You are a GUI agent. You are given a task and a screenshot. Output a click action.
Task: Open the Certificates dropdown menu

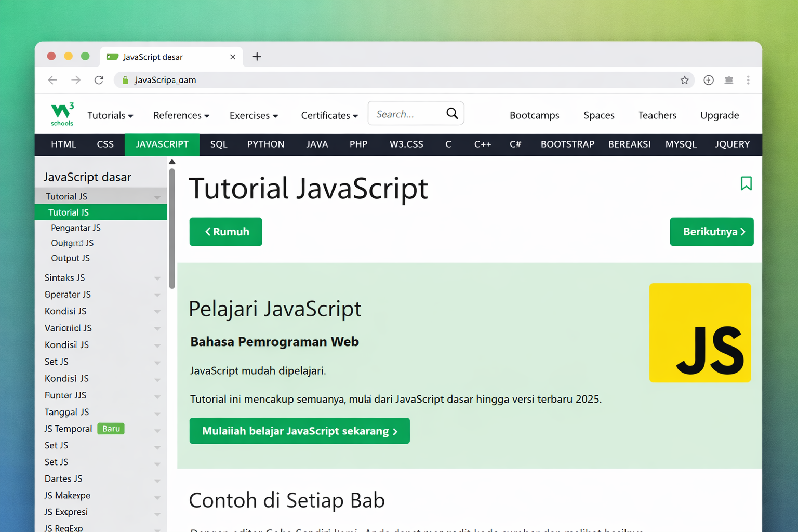(329, 115)
